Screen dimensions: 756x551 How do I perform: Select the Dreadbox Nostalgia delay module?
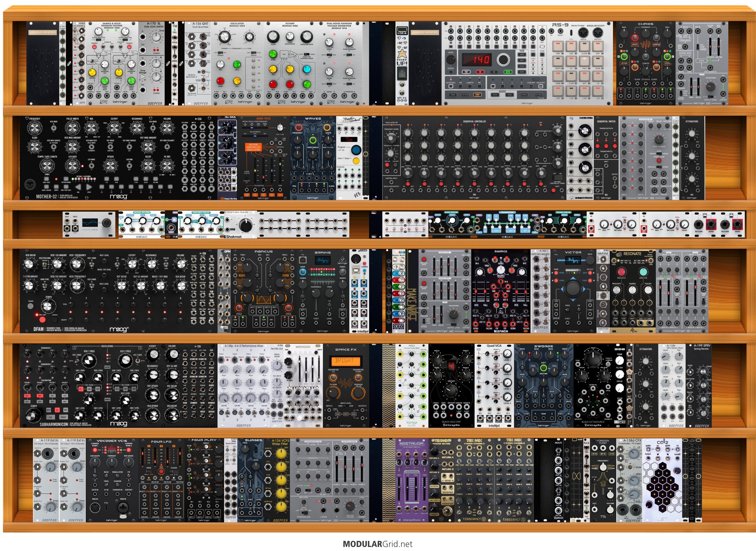click(x=412, y=480)
